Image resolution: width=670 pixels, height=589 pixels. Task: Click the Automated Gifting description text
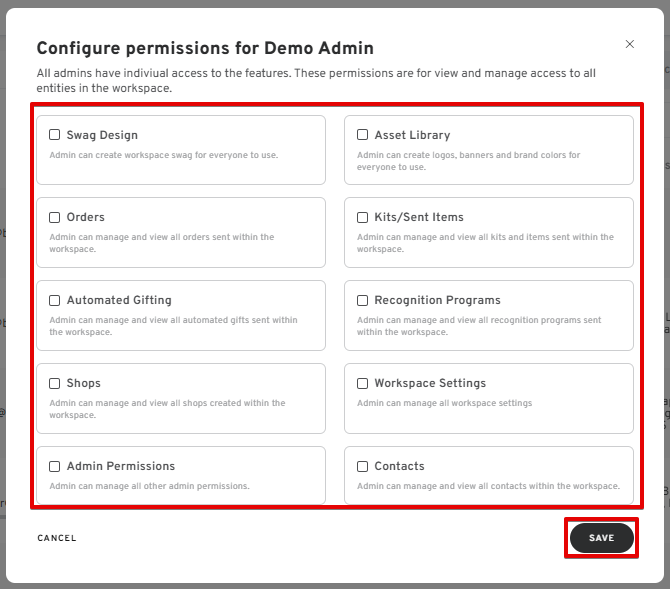coord(173,326)
